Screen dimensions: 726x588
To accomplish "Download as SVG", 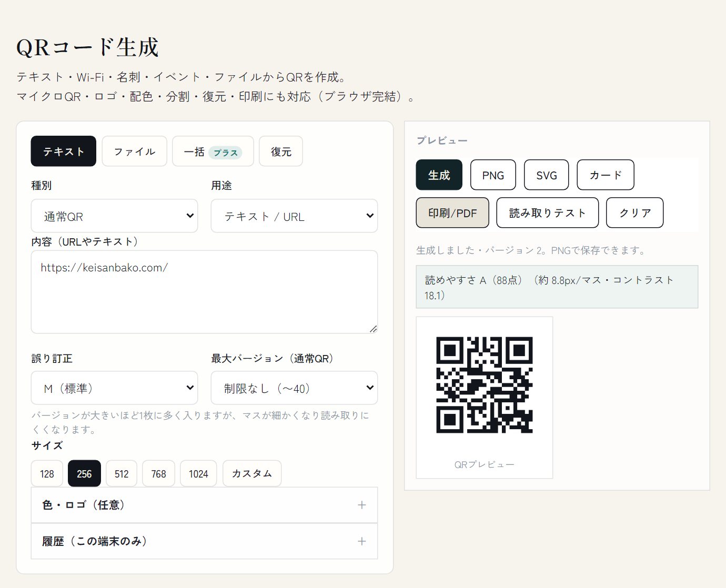I will [547, 175].
